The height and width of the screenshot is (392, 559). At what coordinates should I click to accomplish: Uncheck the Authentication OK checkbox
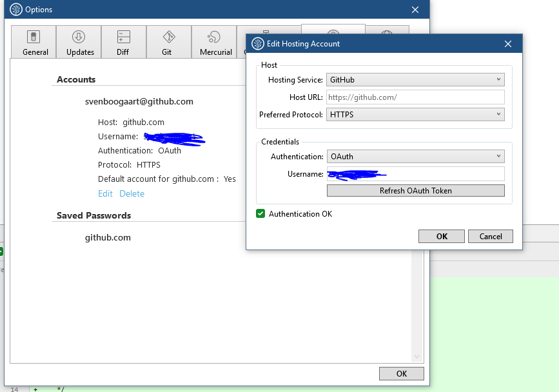click(x=260, y=213)
